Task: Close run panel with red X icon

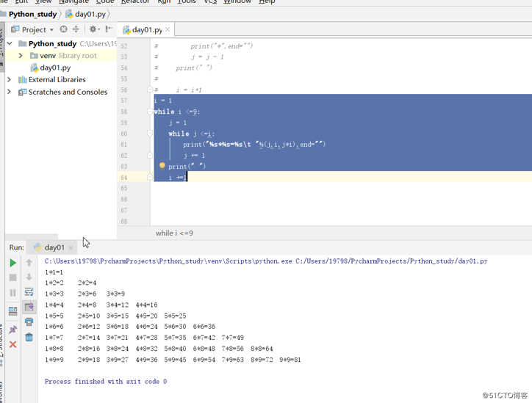Action: point(13,344)
